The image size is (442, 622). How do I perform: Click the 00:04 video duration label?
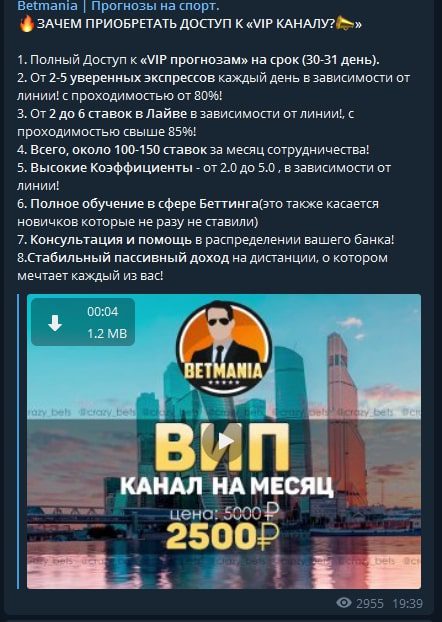(103, 312)
